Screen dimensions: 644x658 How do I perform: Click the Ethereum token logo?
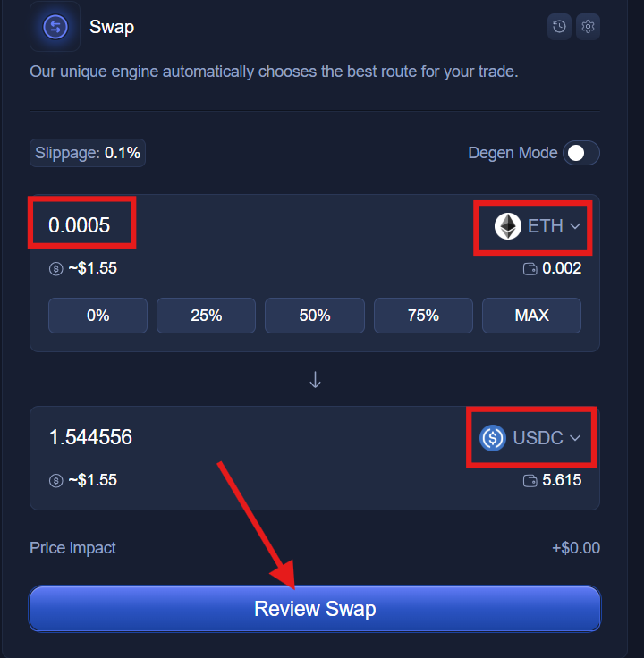508,226
